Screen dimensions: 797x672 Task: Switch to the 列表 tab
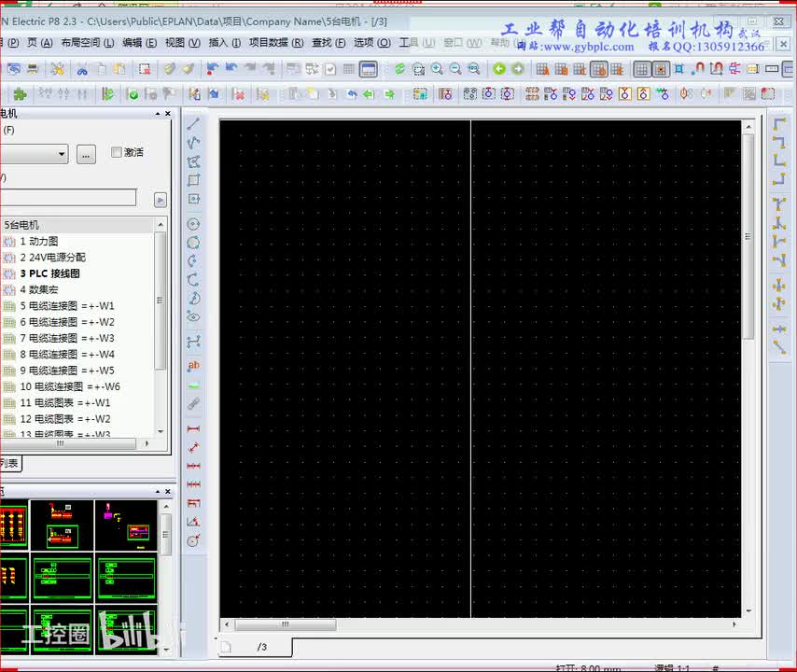coord(9,463)
